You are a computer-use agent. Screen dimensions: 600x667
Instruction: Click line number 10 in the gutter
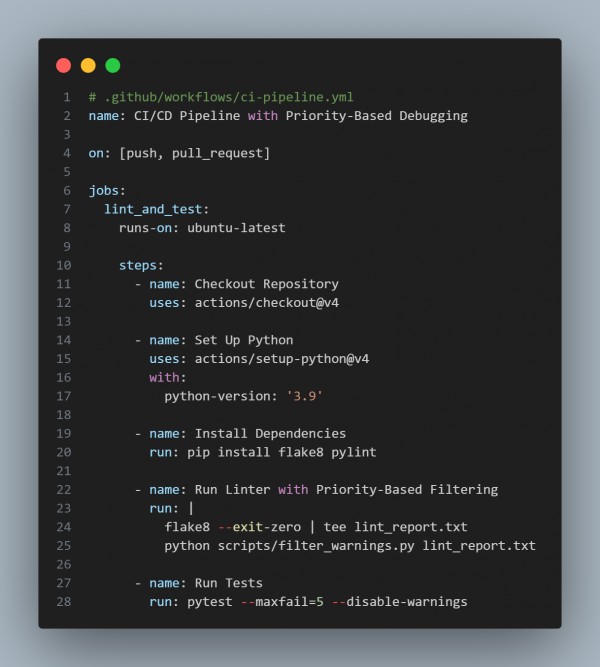64,265
